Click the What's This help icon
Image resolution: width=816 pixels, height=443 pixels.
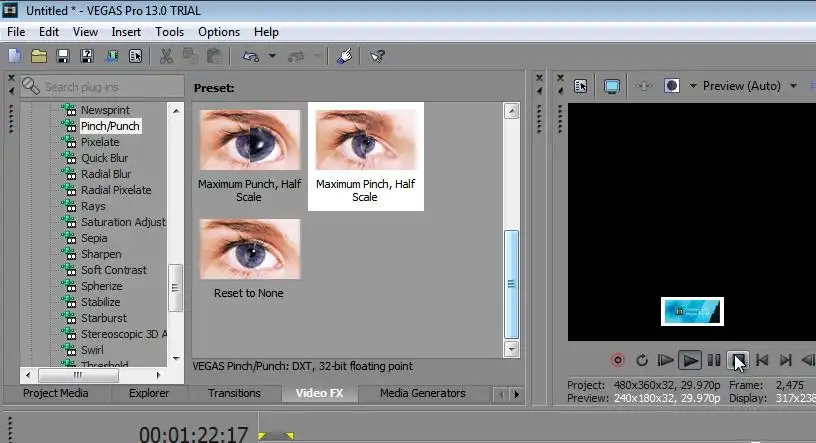pyautogui.click(x=377, y=56)
